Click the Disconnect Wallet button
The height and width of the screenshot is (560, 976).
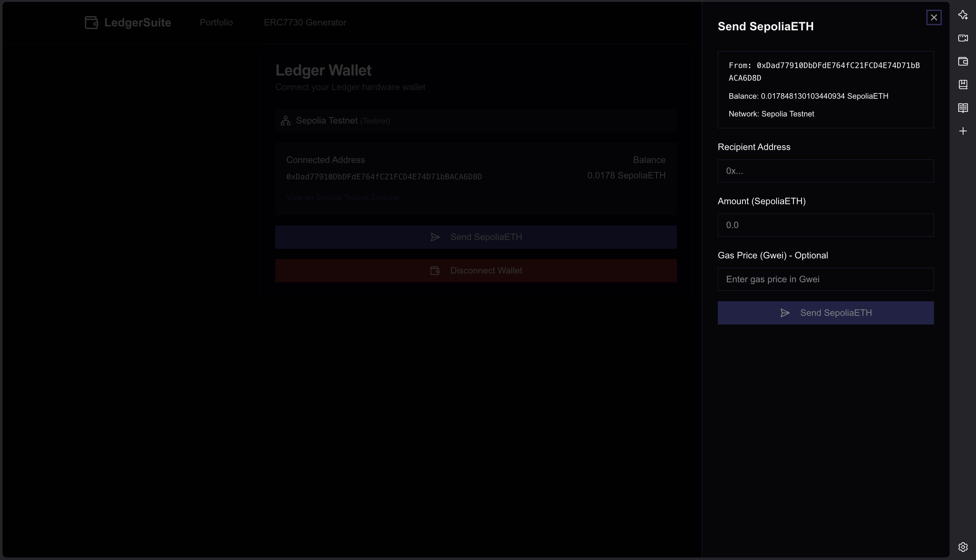click(x=476, y=270)
